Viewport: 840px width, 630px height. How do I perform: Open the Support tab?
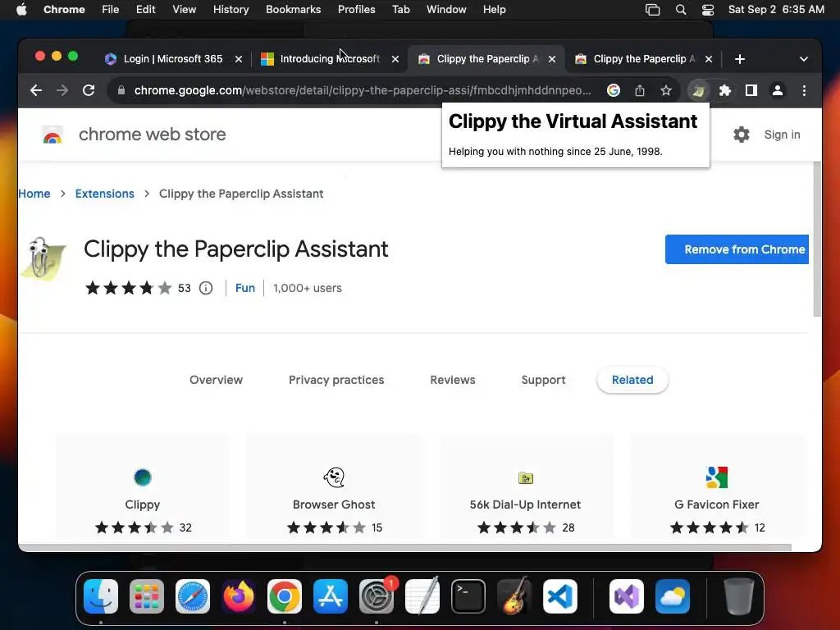tap(543, 380)
